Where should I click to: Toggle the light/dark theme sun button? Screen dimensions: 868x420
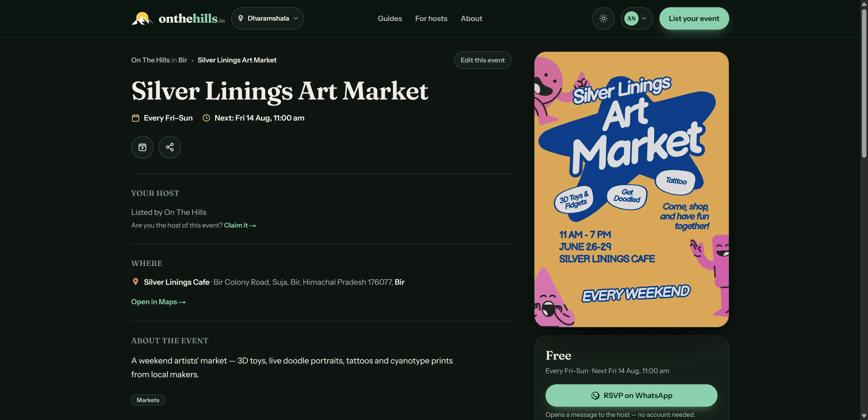point(603,19)
